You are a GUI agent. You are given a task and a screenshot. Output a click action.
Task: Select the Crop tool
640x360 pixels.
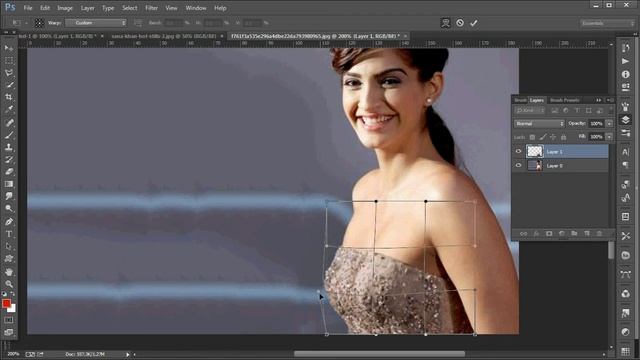(9, 97)
